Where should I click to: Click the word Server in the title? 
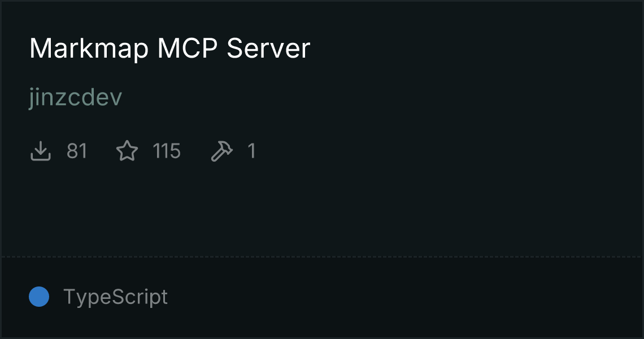point(268,49)
